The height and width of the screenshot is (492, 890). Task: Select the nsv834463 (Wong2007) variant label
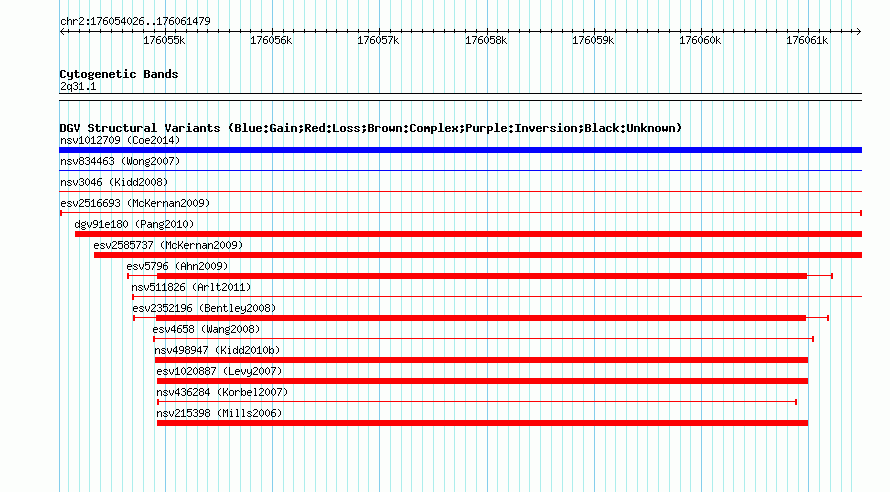120,161
